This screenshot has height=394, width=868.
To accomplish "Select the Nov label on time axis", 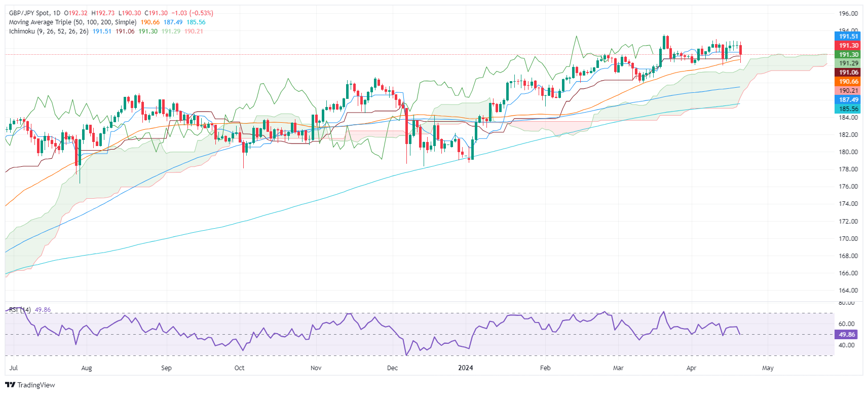I will pyautogui.click(x=316, y=368).
